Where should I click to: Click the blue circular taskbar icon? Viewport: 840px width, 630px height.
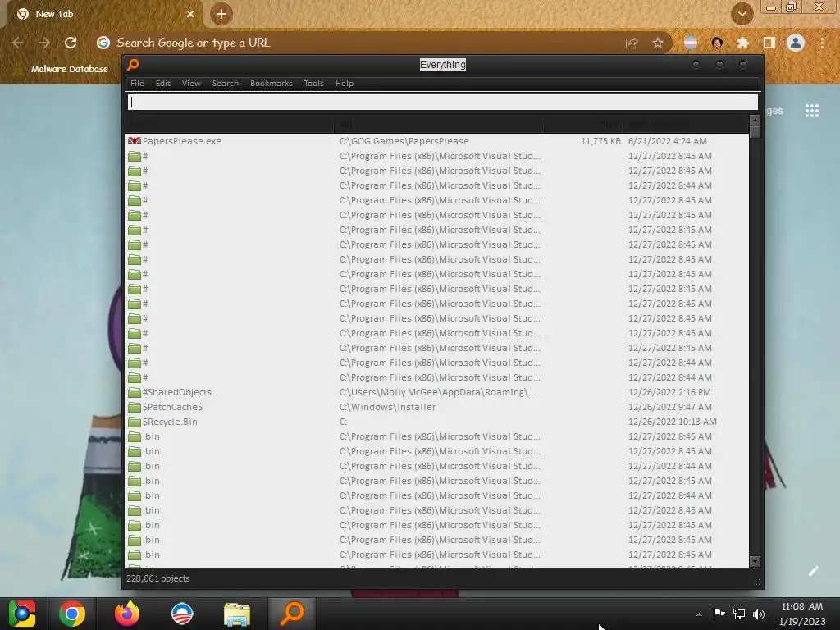[x=182, y=614]
